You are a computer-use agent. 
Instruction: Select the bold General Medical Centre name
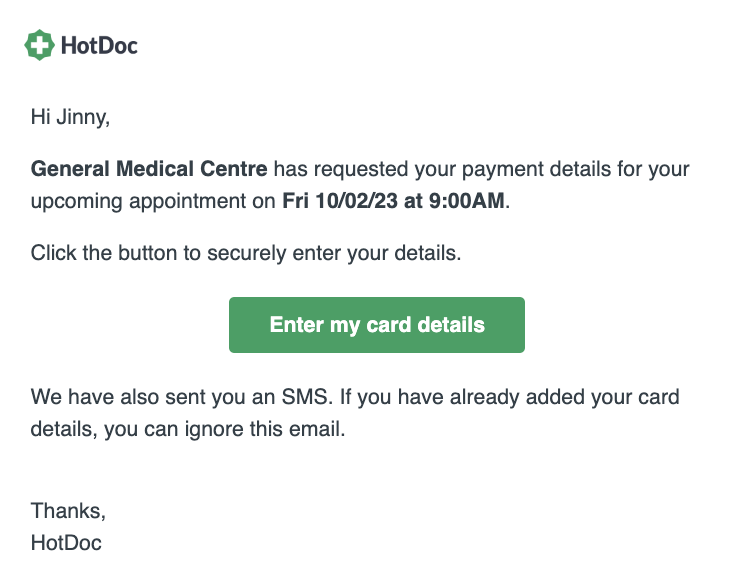tap(149, 169)
